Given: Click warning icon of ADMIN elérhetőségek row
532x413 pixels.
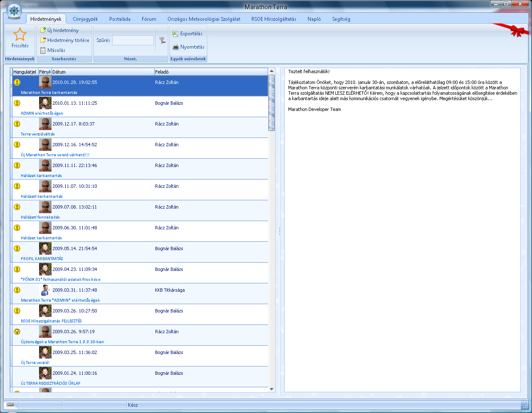Looking at the screenshot, I should click(17, 103).
